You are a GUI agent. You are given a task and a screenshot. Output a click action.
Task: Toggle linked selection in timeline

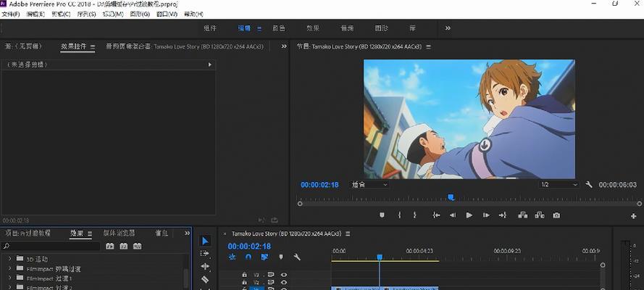264,257
